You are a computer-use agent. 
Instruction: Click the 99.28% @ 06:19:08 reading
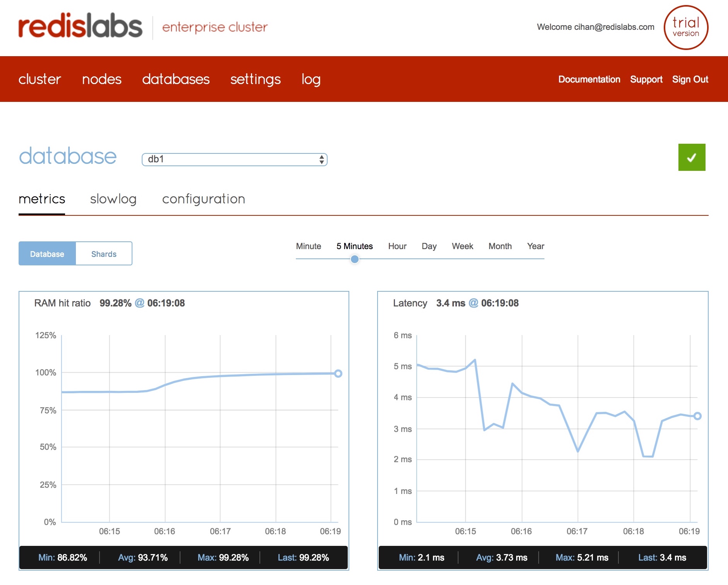pos(142,303)
